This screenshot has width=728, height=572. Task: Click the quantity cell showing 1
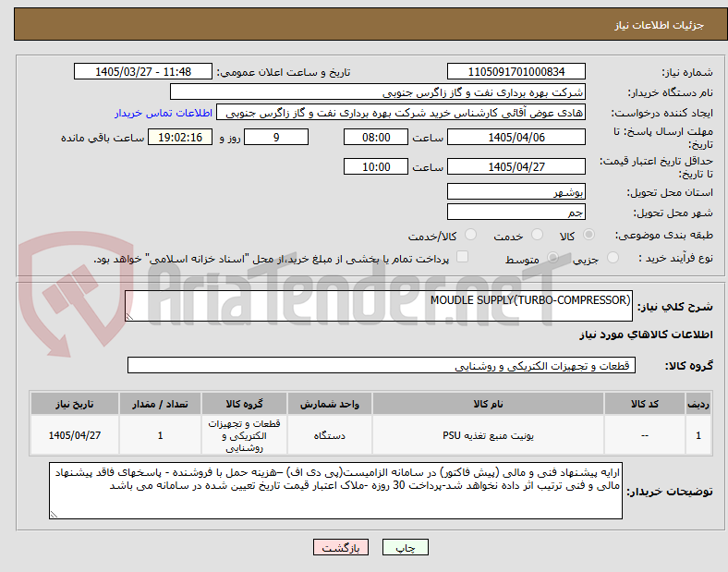(160, 435)
